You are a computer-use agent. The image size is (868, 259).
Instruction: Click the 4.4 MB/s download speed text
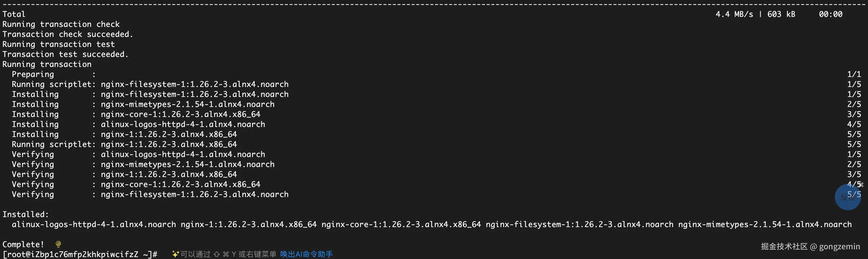pos(734,14)
